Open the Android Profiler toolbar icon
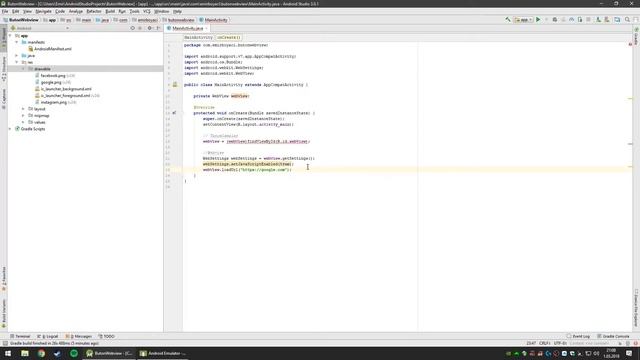640x360 pixels. tap(571, 20)
